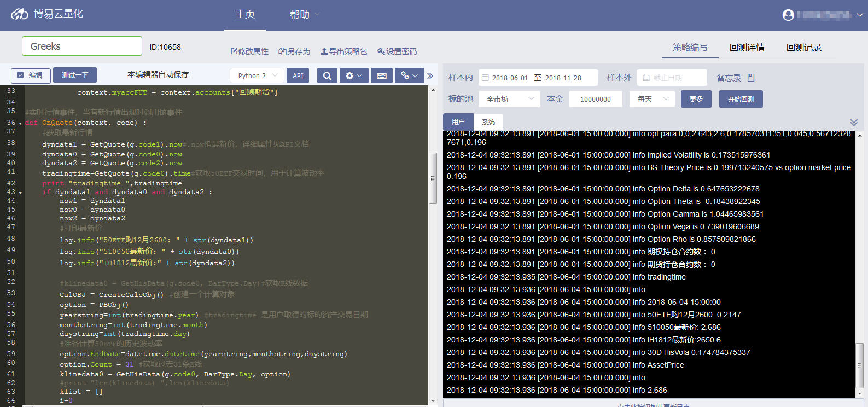Open the gear settings menu in editor toolbar
Viewport: 868px width, 407px height.
tap(354, 75)
